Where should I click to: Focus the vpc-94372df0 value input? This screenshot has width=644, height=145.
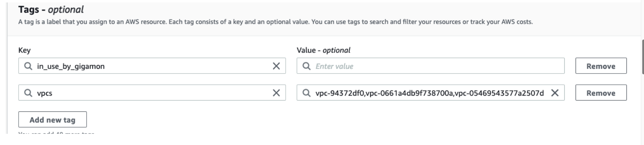coord(428,93)
